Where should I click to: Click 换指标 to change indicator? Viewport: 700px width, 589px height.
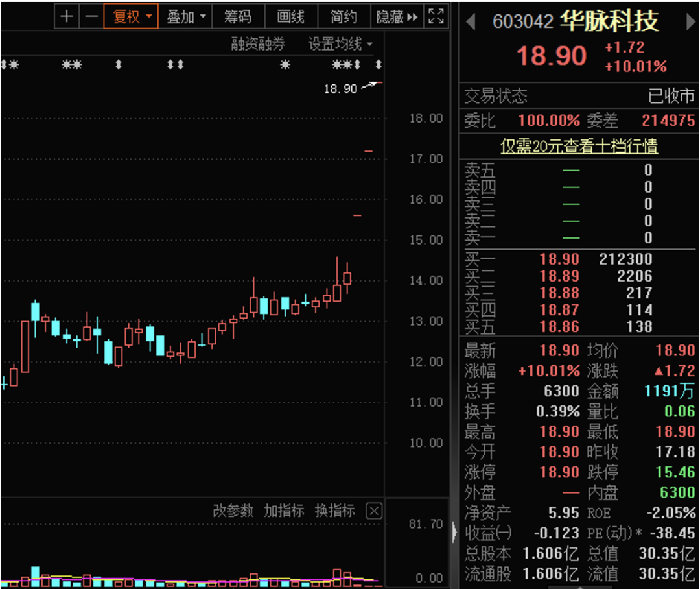pyautogui.click(x=335, y=511)
